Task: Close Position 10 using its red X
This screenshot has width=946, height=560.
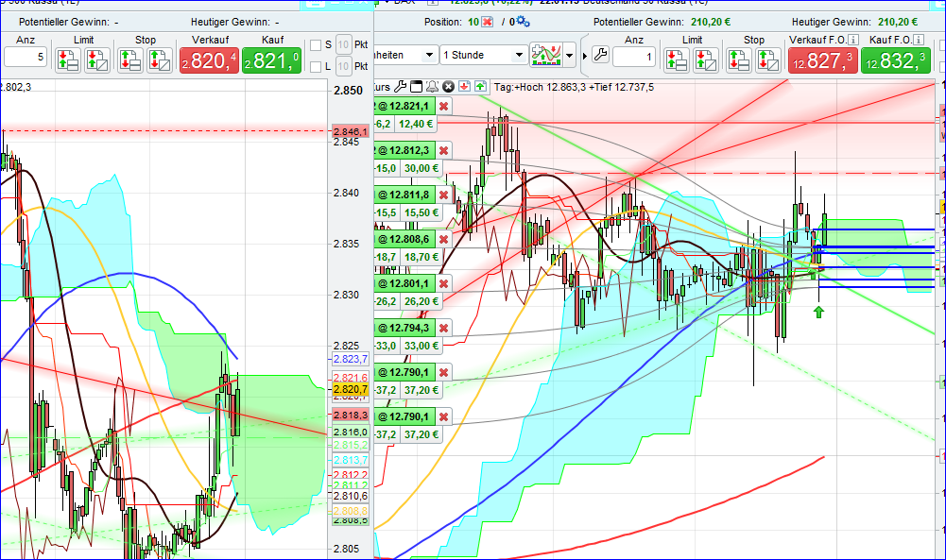Action: point(485,22)
